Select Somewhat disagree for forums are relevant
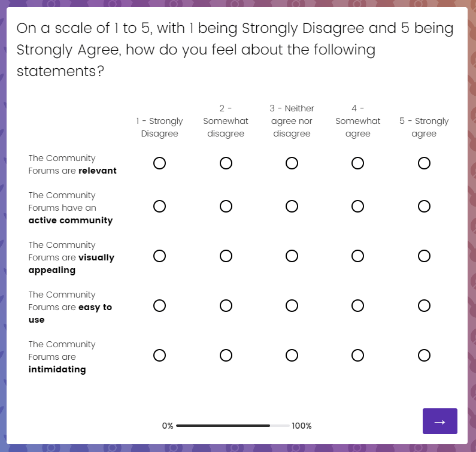Image resolution: width=476 pixels, height=452 pixels. pyautogui.click(x=226, y=163)
